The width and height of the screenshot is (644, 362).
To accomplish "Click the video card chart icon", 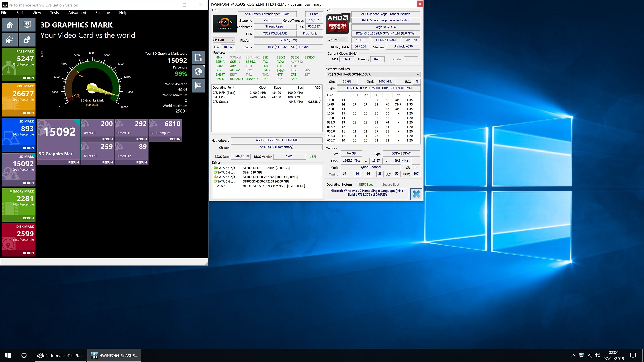I will pyautogui.click(x=198, y=85).
